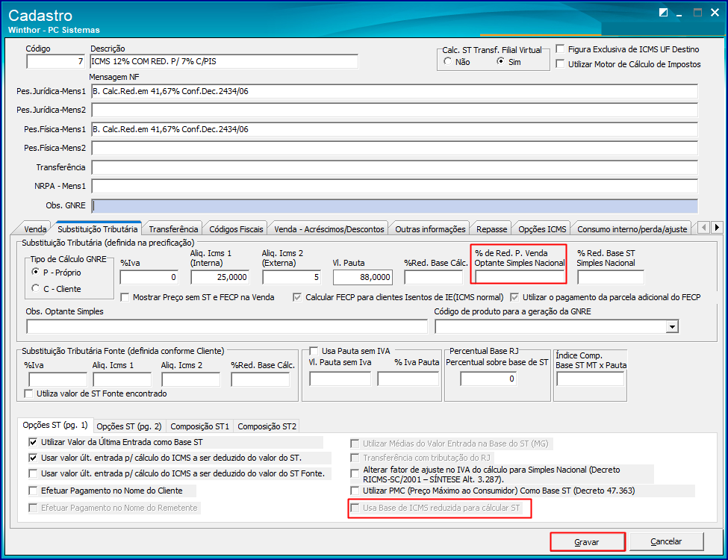Check Utilizar PMC como Base ST

point(355,491)
